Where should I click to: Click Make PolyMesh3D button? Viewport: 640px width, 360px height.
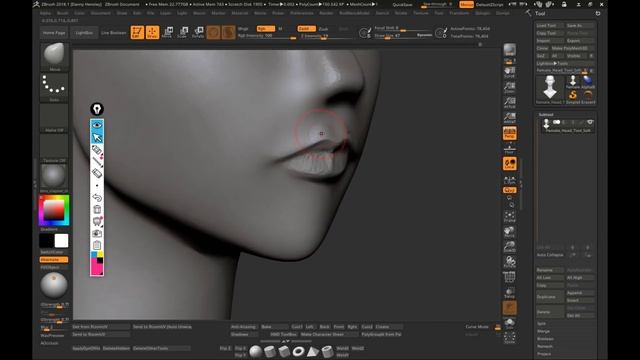572,48
